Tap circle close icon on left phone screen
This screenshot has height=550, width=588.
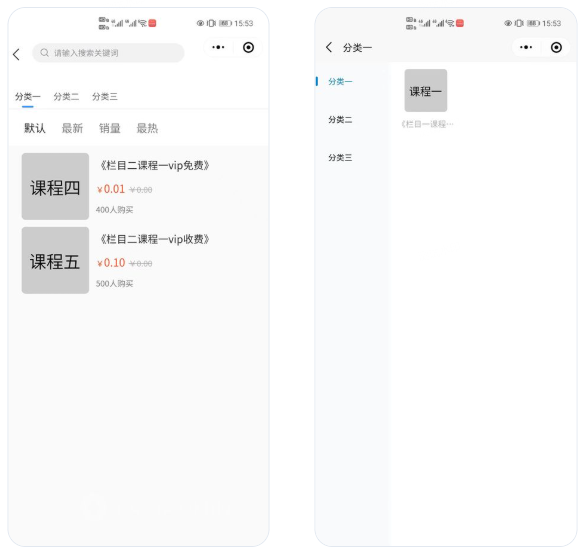pyautogui.click(x=248, y=47)
